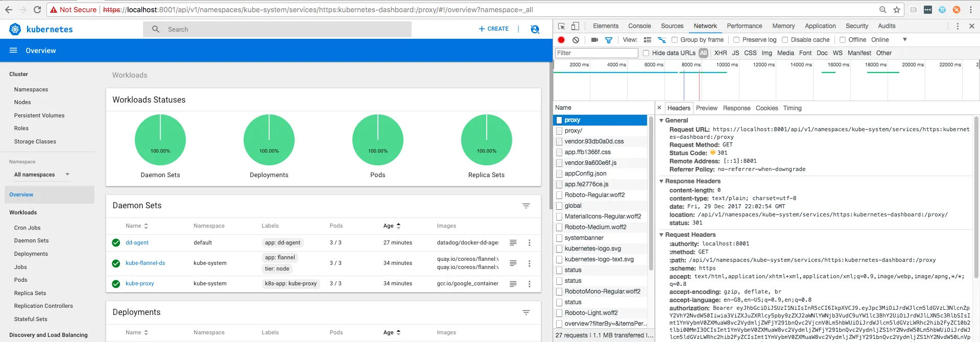980x342 pixels.
Task: Select the kubernetes-logo.svg request
Action: (x=593, y=249)
